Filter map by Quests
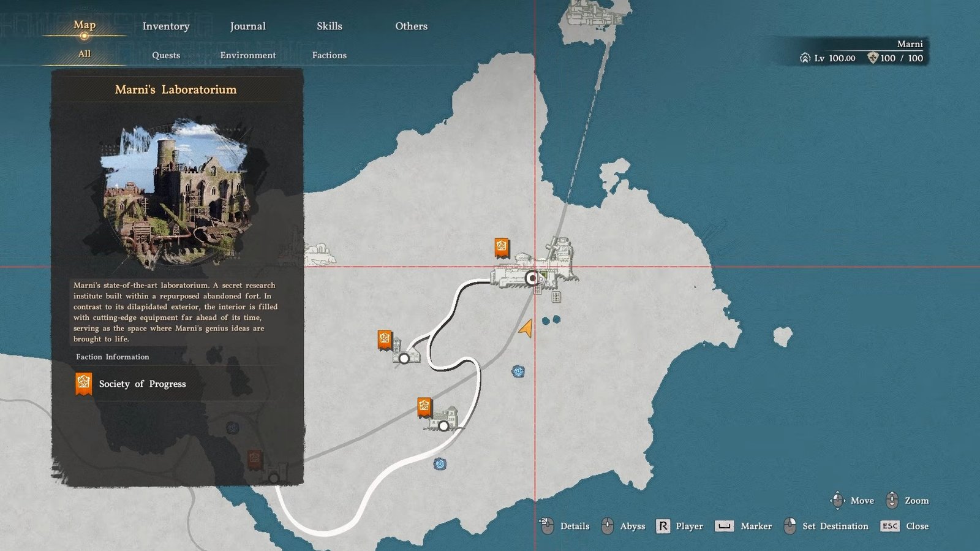The image size is (980, 551). [166, 55]
